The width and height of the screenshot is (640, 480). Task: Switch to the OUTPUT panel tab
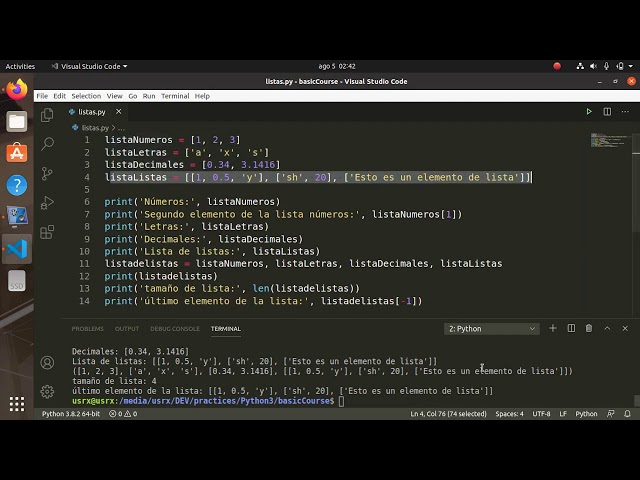[x=127, y=329]
